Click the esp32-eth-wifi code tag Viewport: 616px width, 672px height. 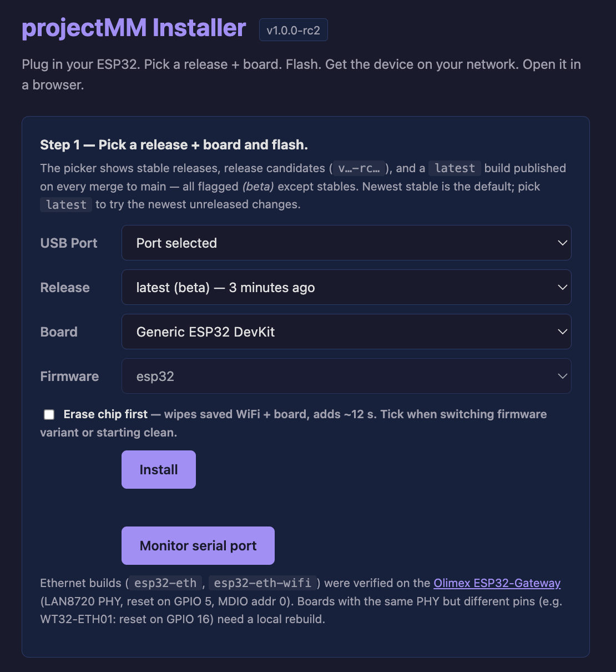click(x=262, y=583)
